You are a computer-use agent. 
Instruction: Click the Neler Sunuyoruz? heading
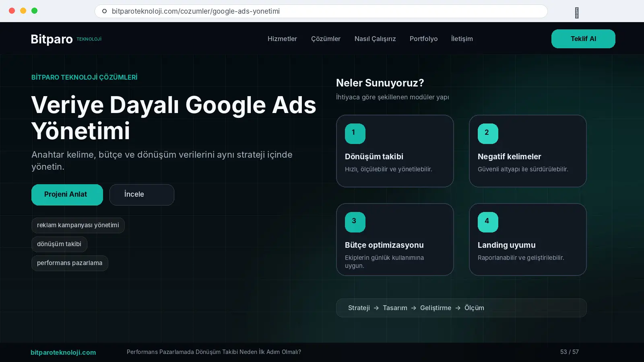click(380, 83)
